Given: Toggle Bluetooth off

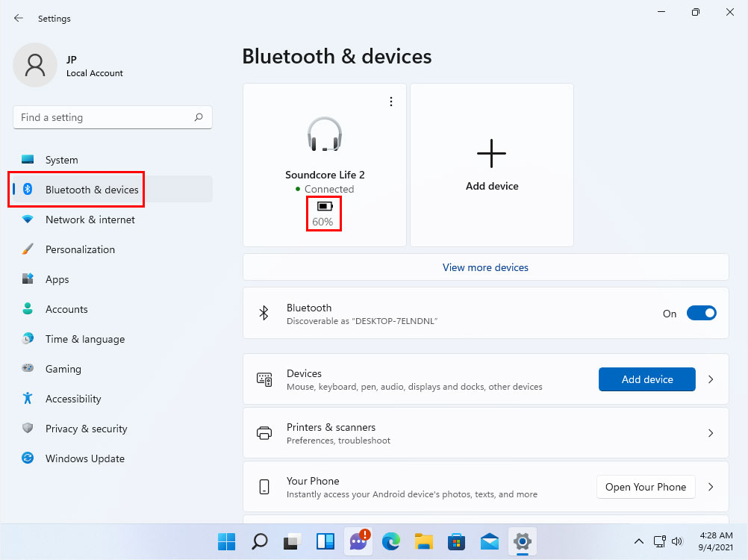Looking at the screenshot, I should 701,313.
